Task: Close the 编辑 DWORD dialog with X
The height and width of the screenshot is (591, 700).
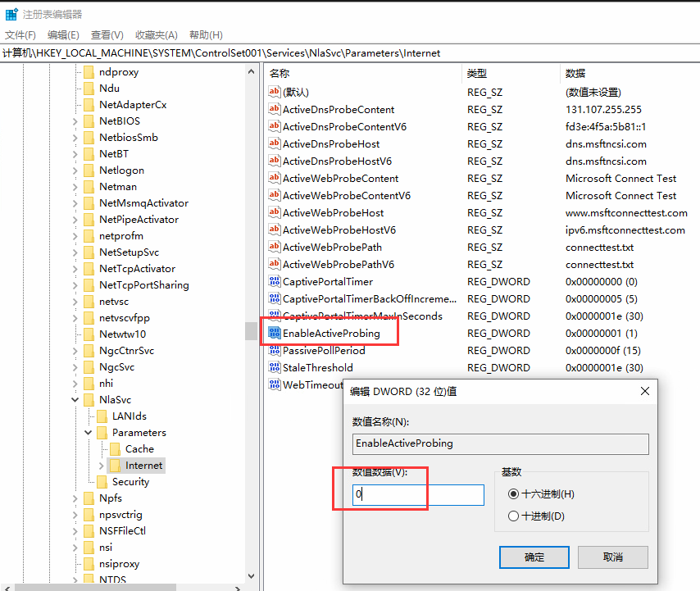Action: (644, 391)
